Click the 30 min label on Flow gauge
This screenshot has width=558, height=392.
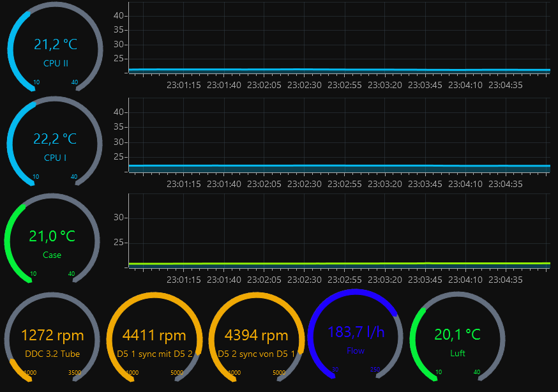(335, 370)
